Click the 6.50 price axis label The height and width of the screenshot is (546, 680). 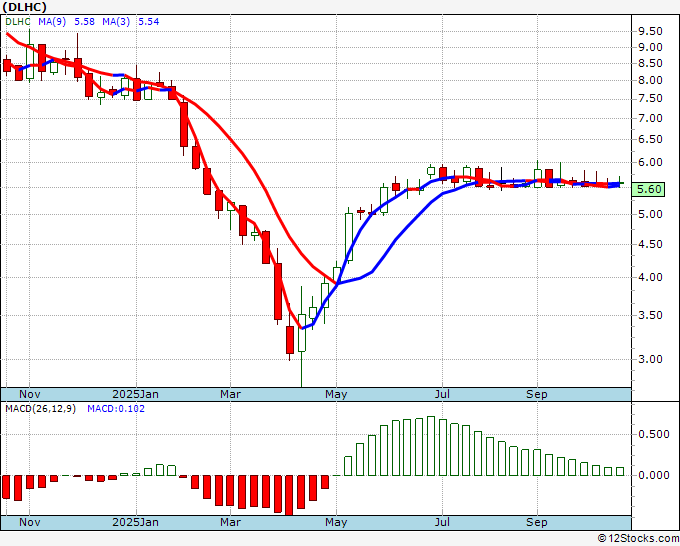[x=650, y=139]
